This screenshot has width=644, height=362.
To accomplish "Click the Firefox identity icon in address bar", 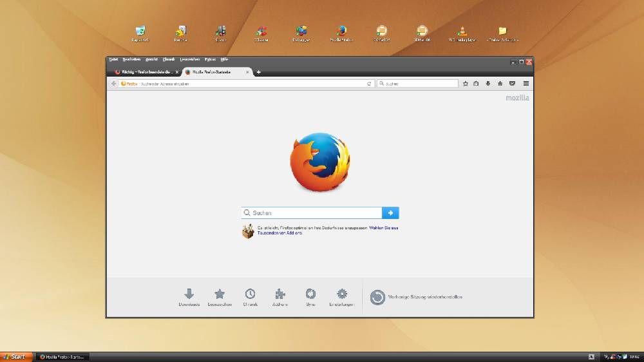I will (x=129, y=83).
